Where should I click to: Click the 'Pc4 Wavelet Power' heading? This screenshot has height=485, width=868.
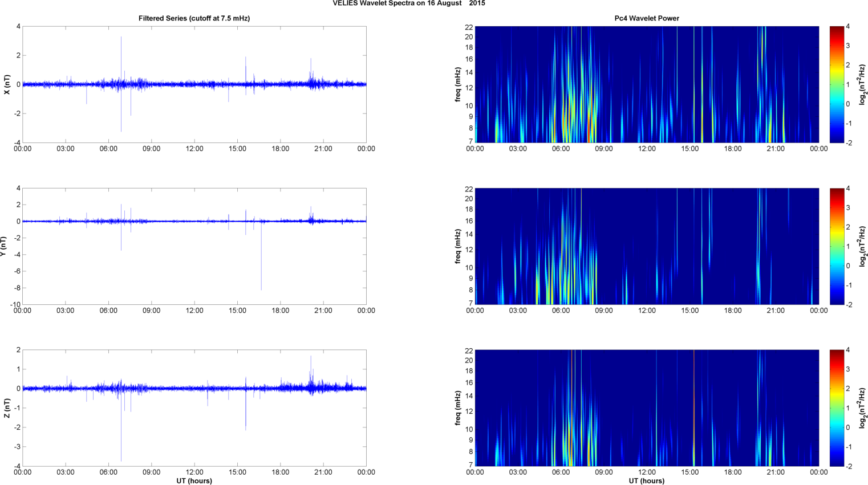tap(647, 18)
